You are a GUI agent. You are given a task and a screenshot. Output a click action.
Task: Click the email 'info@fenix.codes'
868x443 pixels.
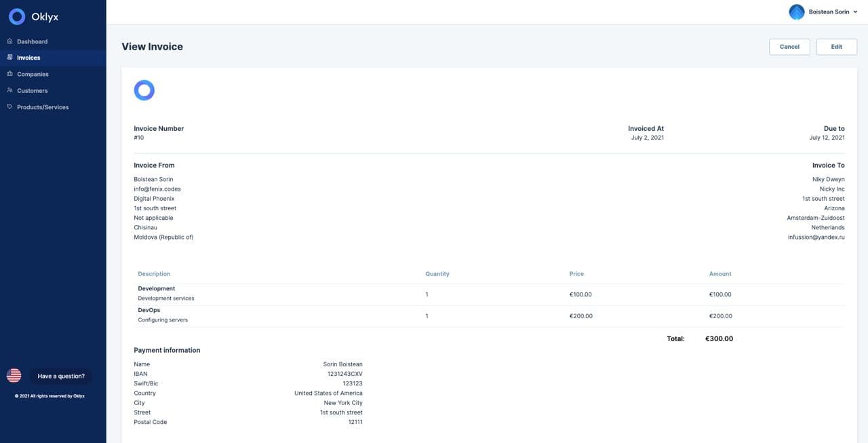pos(157,189)
